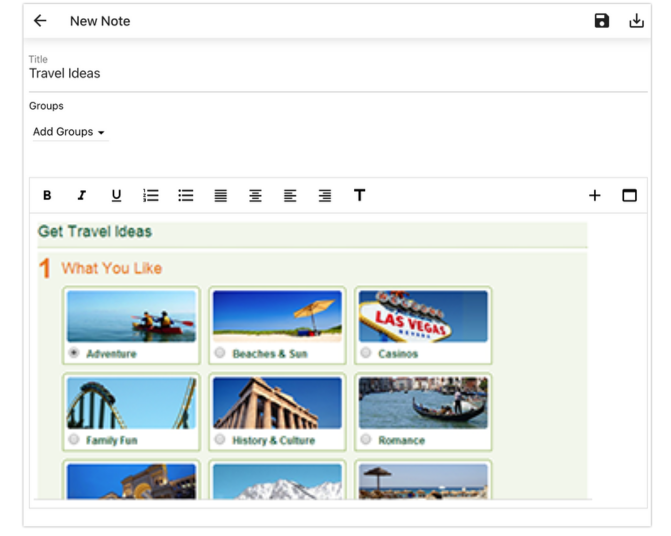This screenshot has height=536, width=671.
Task: Save the note with the floppy disk icon
Action: 602,21
